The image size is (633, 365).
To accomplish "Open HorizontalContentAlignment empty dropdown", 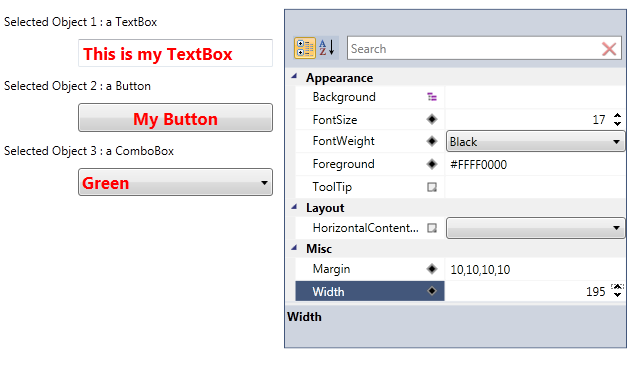I will [x=535, y=228].
